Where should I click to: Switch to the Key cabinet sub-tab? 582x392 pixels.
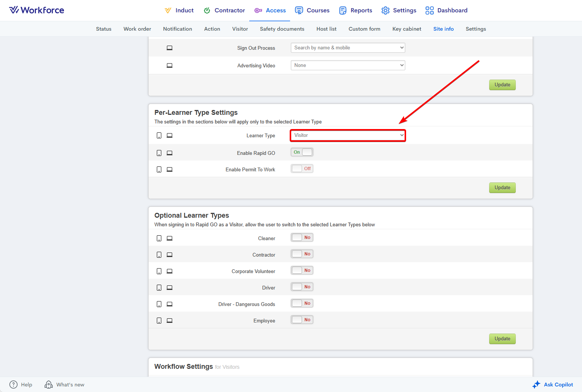point(407,29)
